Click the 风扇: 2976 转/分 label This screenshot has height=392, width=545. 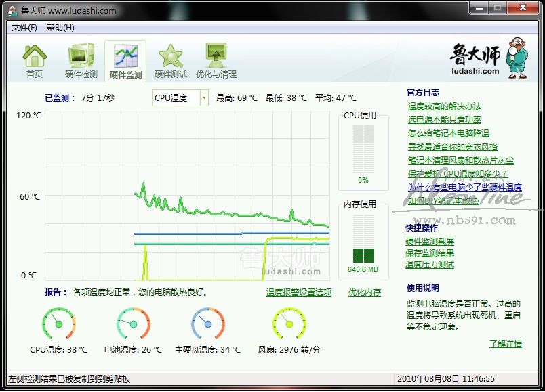point(289,349)
